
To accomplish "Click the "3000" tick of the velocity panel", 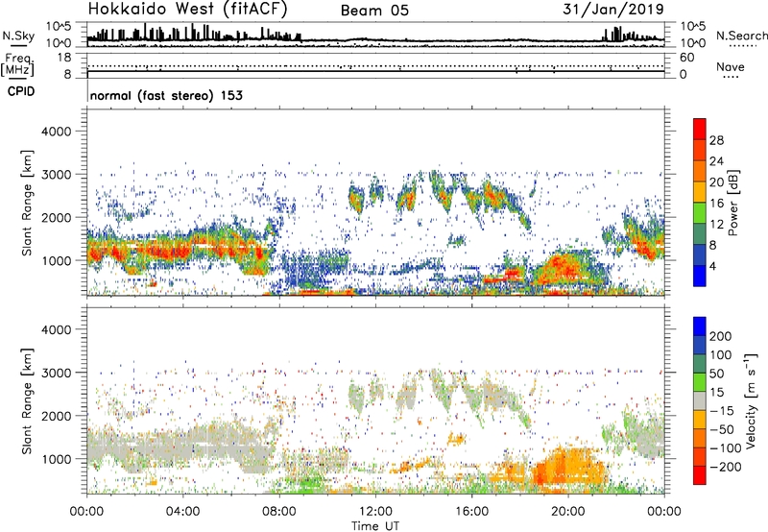I will pyautogui.click(x=57, y=373).
